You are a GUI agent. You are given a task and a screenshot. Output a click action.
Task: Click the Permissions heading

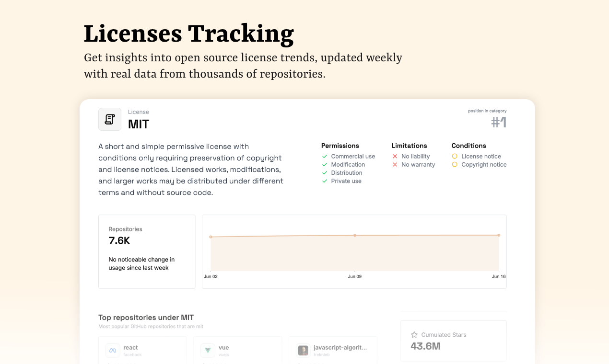coord(340,146)
